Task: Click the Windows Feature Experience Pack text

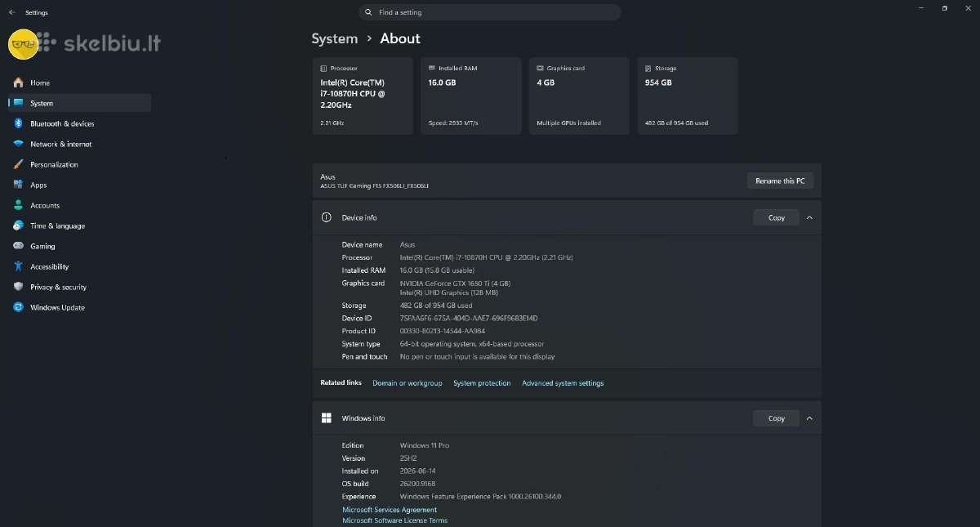Action: [x=481, y=497]
